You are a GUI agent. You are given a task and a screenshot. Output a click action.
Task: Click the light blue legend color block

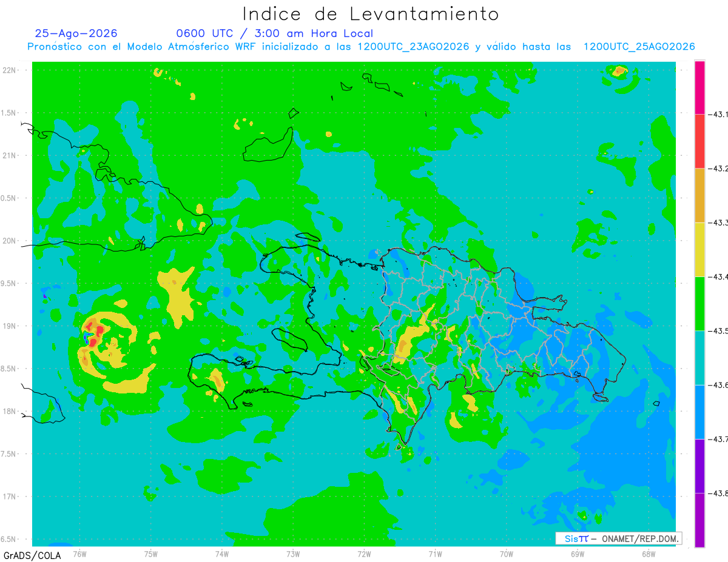pyautogui.click(x=699, y=412)
